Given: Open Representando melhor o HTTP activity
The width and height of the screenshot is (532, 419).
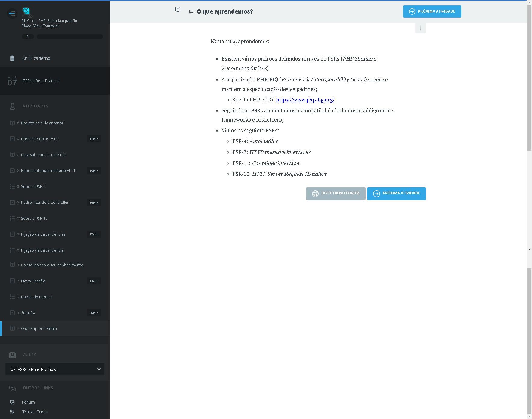Looking at the screenshot, I should [48, 171].
